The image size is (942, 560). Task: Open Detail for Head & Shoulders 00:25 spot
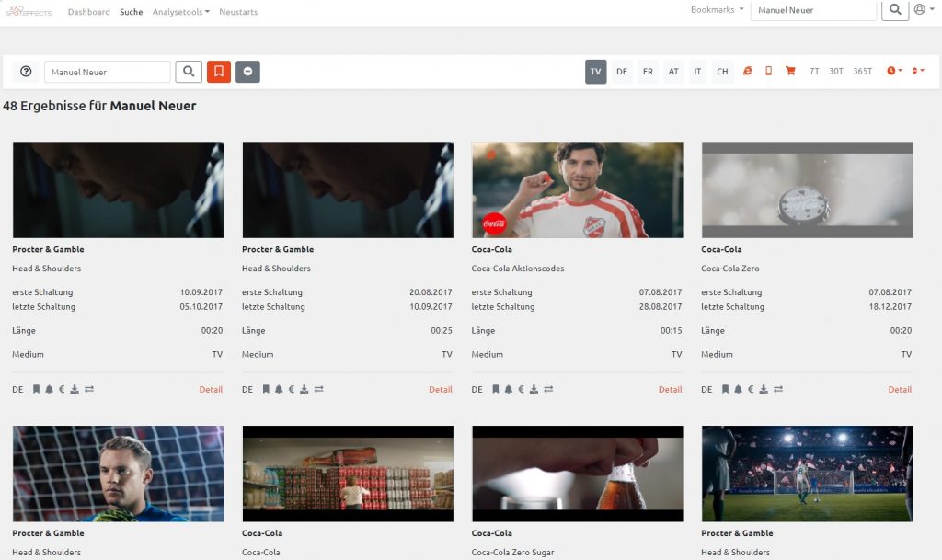441,390
